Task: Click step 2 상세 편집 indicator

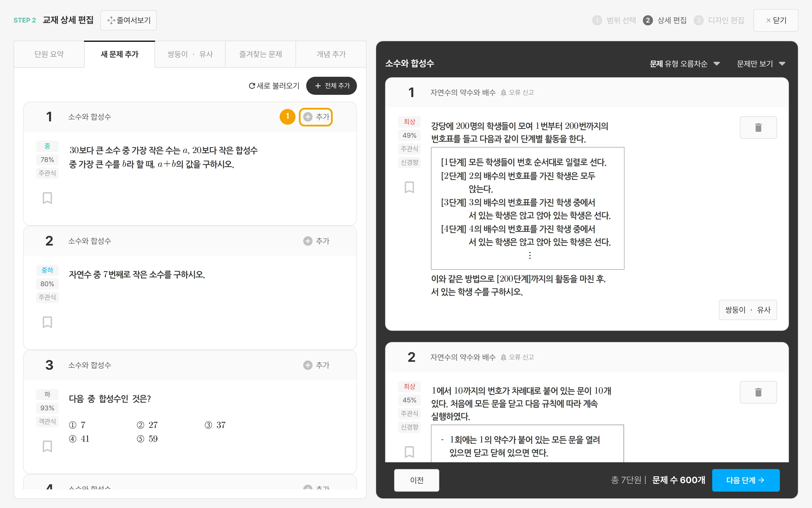Action: click(665, 20)
